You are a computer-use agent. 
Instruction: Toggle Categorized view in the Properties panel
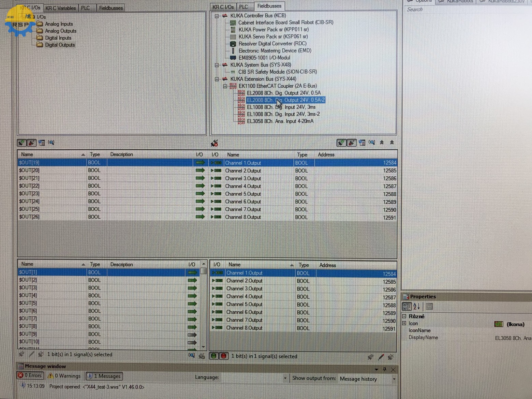pyautogui.click(x=407, y=307)
